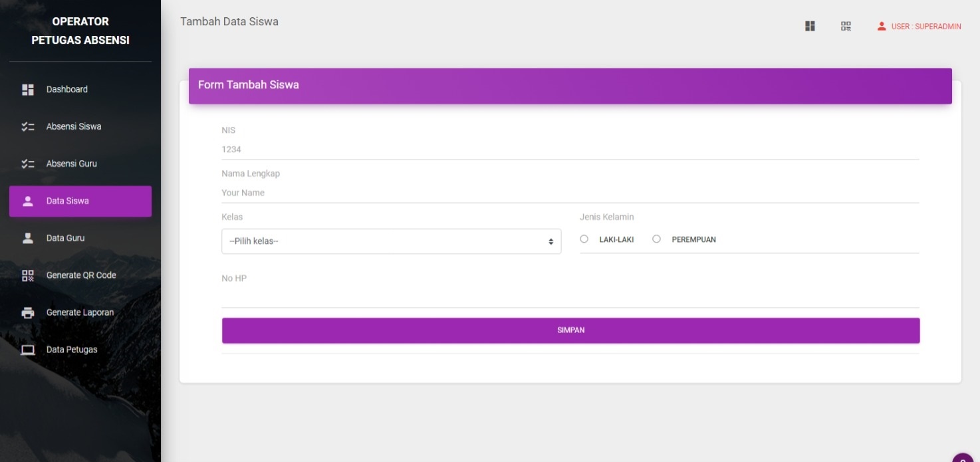Click the Dashboard grid icon in sidebar

tap(28, 90)
